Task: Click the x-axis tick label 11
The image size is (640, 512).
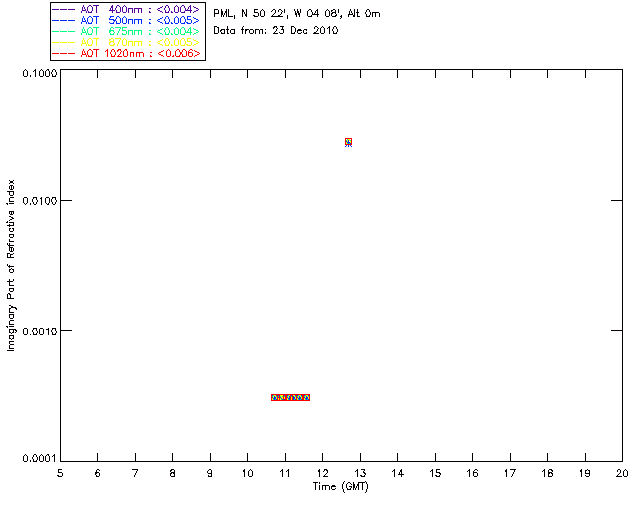Action: pos(285,473)
